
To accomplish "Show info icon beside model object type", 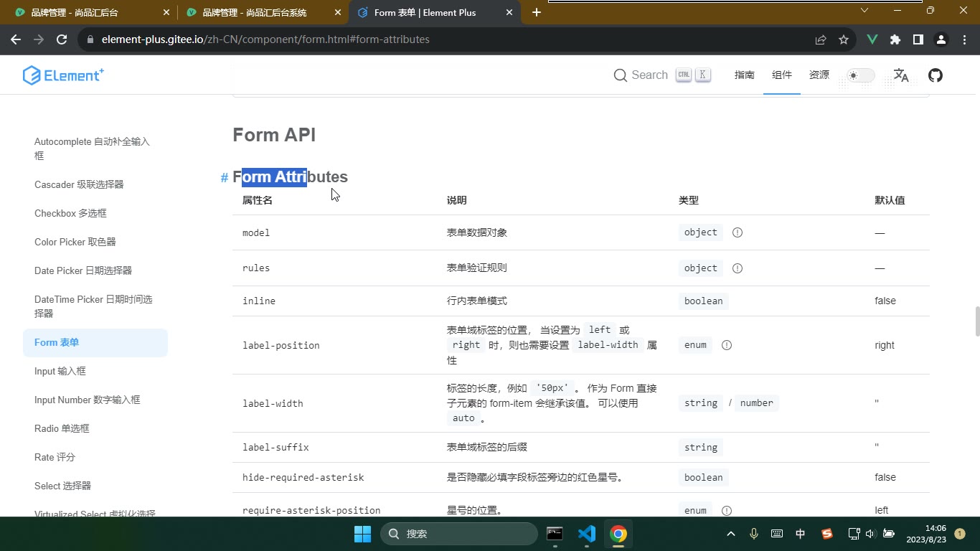I will [738, 232].
